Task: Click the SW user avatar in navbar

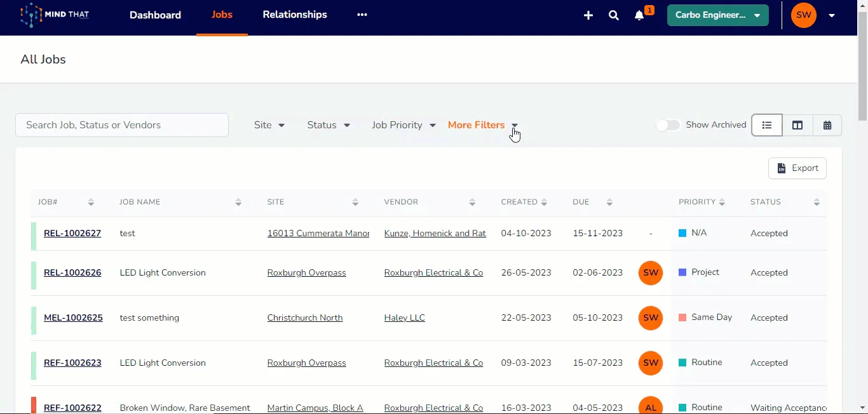Action: coord(804,15)
